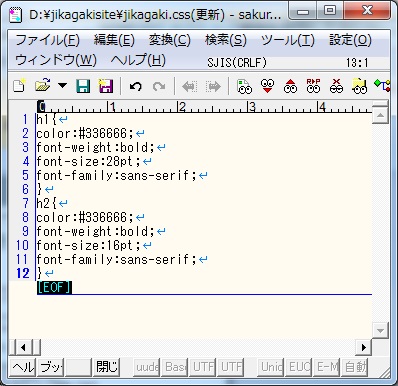Open the 設定(O) menu

click(350, 40)
